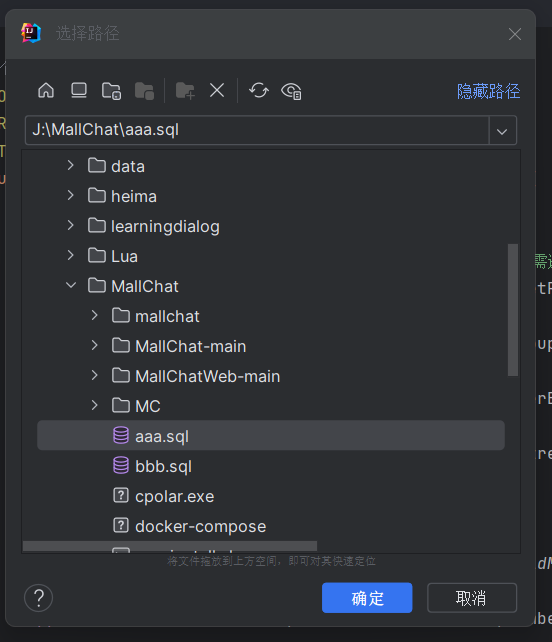Image resolution: width=552 pixels, height=642 pixels.
Task: Open path history dropdown arrow
Action: tap(502, 131)
